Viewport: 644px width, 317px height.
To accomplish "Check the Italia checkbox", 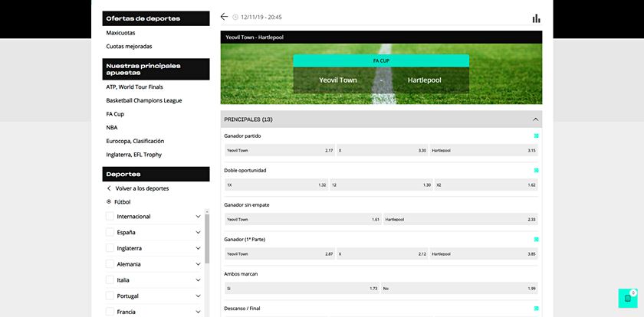I will coord(110,279).
